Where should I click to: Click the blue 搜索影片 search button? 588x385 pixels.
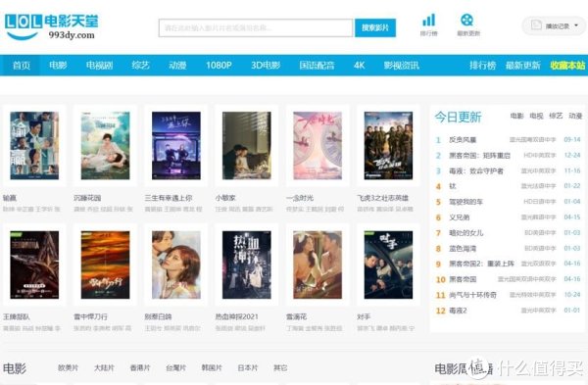coord(375,27)
